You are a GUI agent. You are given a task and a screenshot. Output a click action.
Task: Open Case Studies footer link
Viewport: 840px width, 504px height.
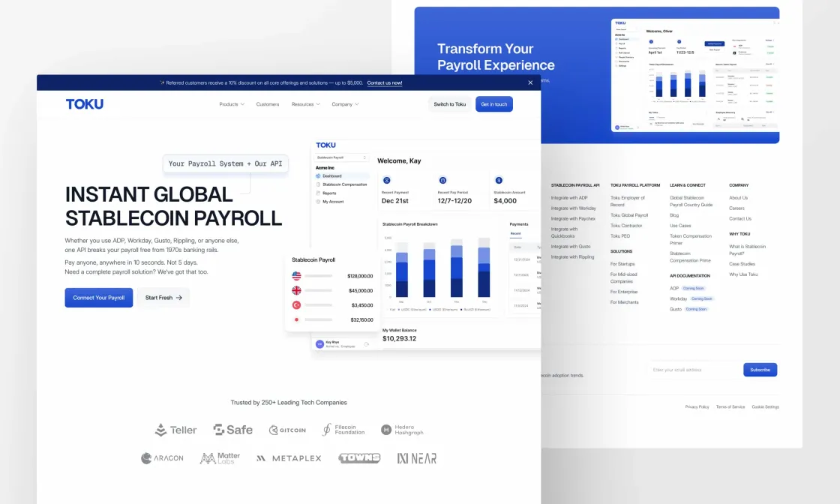[x=742, y=264]
